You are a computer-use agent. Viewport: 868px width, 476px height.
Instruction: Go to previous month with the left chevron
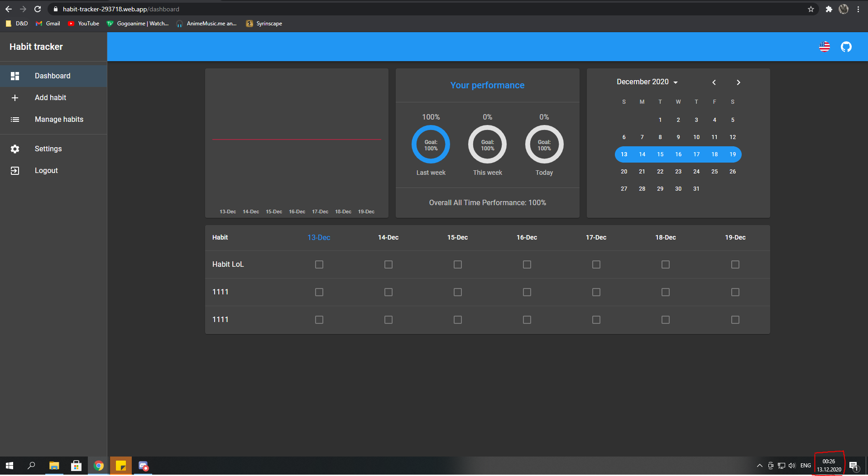(714, 82)
